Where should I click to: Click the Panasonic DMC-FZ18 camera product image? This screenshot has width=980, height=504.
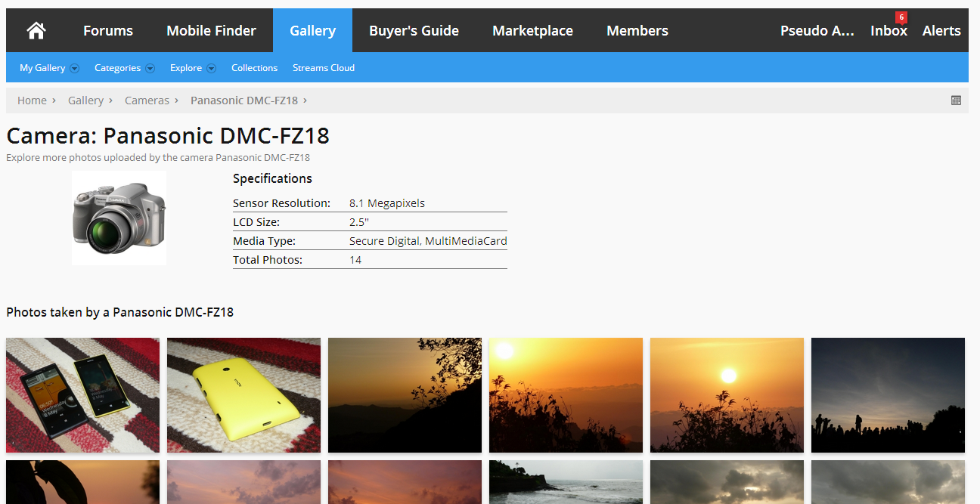(119, 218)
